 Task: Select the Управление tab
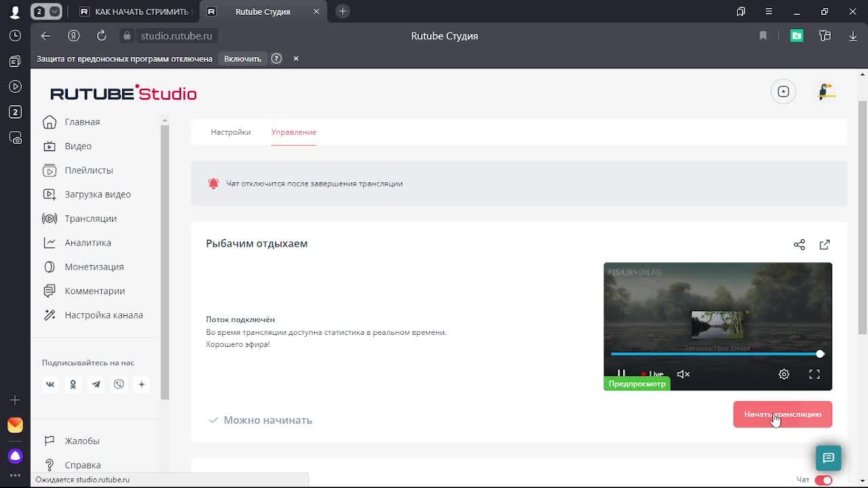tap(294, 132)
